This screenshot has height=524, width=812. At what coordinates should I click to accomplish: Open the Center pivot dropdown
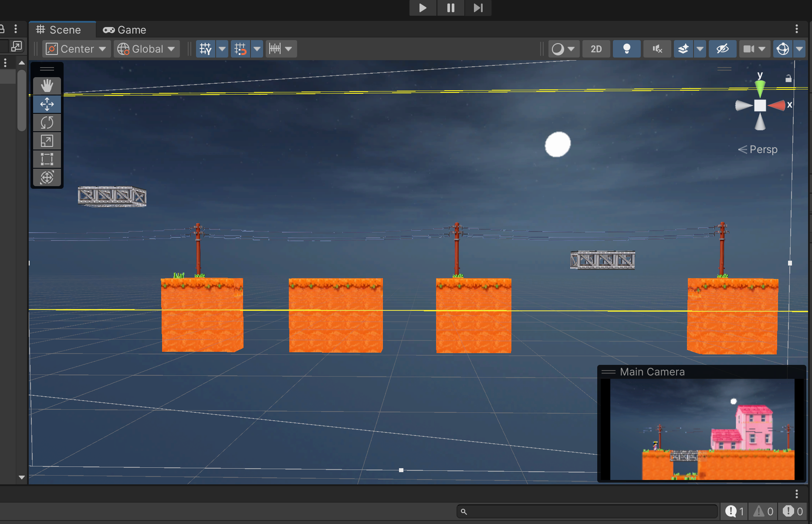(x=77, y=49)
